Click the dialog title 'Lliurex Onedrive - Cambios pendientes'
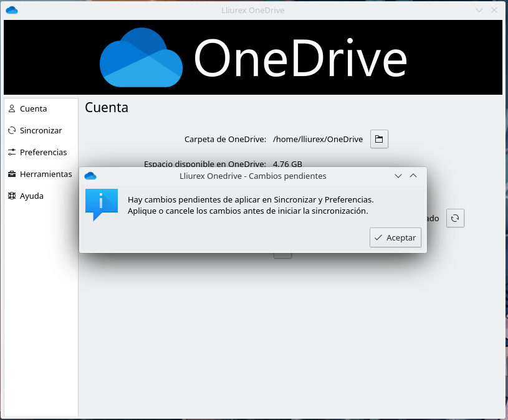 (x=252, y=176)
